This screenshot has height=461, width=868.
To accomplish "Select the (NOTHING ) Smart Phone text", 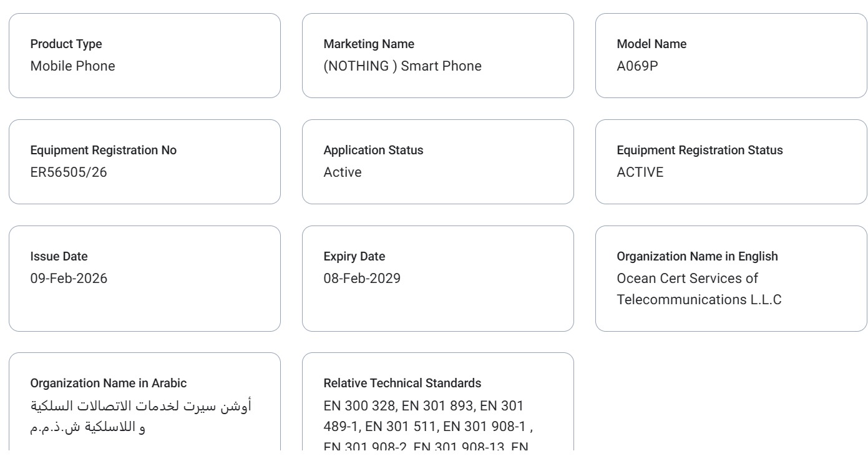I will click(402, 66).
